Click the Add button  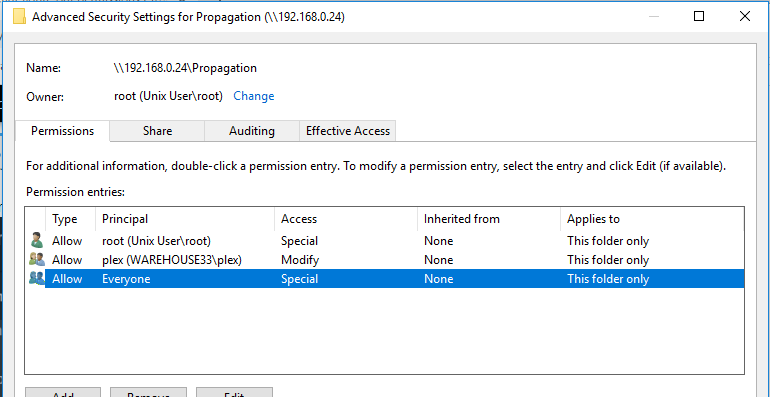(63, 393)
